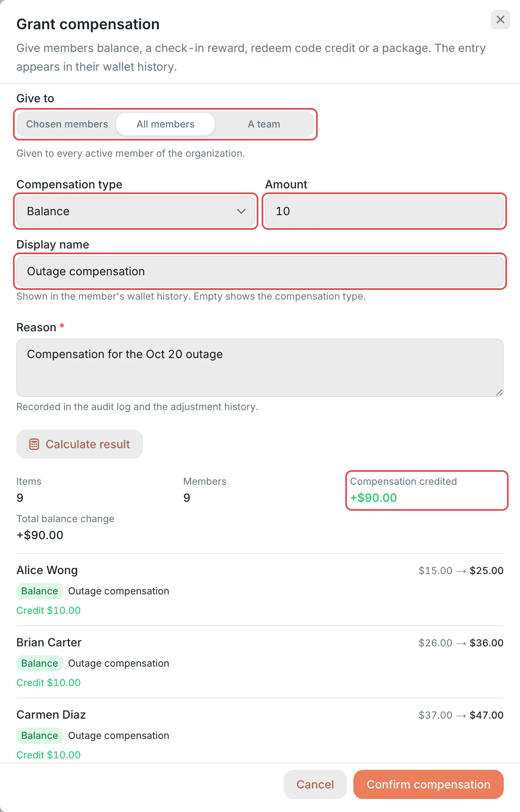Screen dimensions: 520x812
Task: Click Brian Carter's new balance $36.00
Action: coord(487,643)
